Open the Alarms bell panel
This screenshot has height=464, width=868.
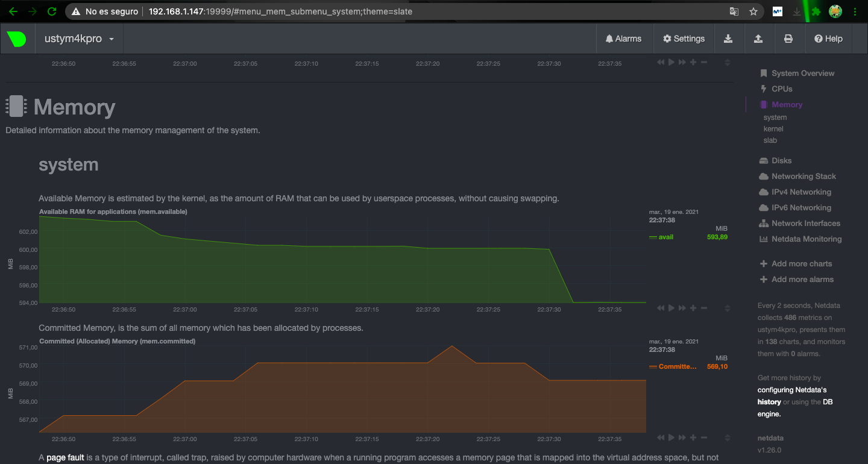[x=623, y=39]
